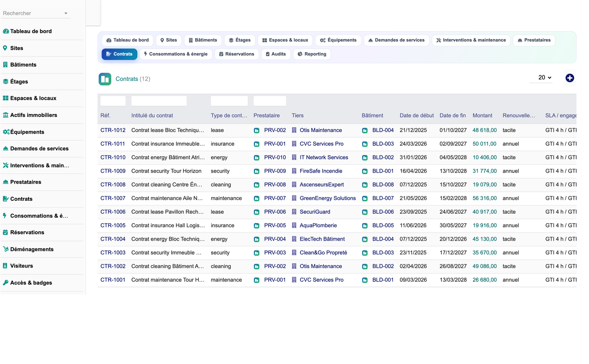Screen dimensions: 589x364
Task: Click the Réf. filter input field
Action: (113, 101)
